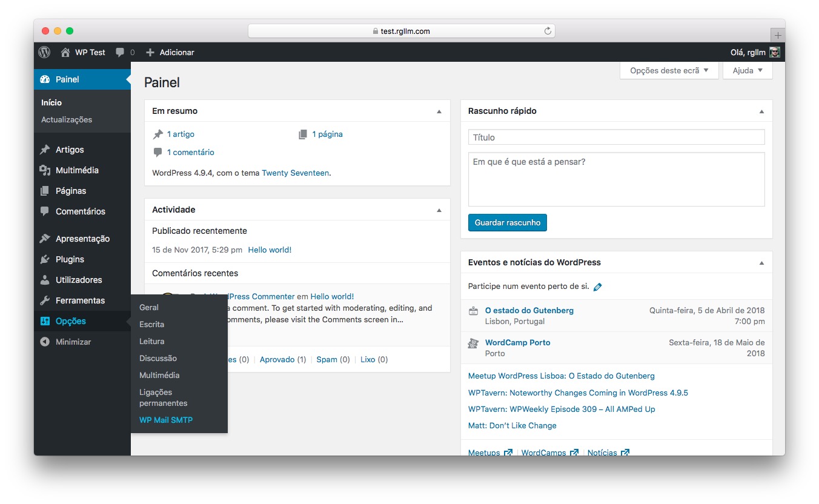Screen dimensions: 819x504
Task: Click the pencil icon to edit event location
Action: [598, 287]
